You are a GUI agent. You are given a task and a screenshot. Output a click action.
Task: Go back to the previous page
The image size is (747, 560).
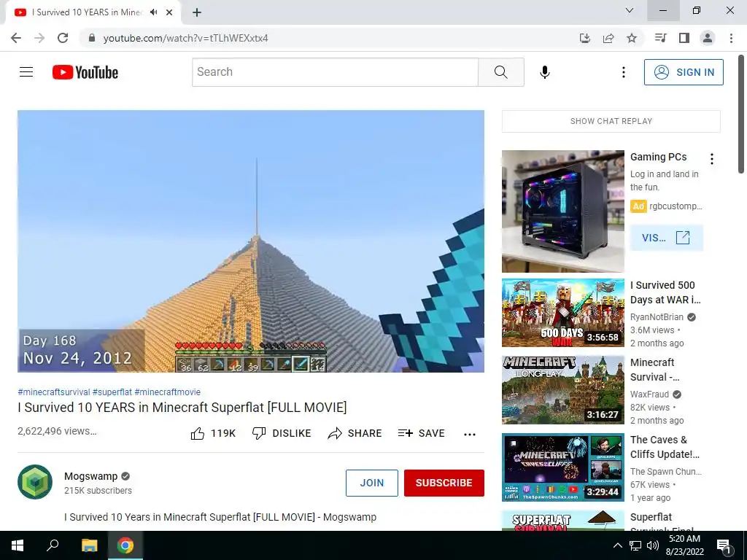(x=16, y=38)
